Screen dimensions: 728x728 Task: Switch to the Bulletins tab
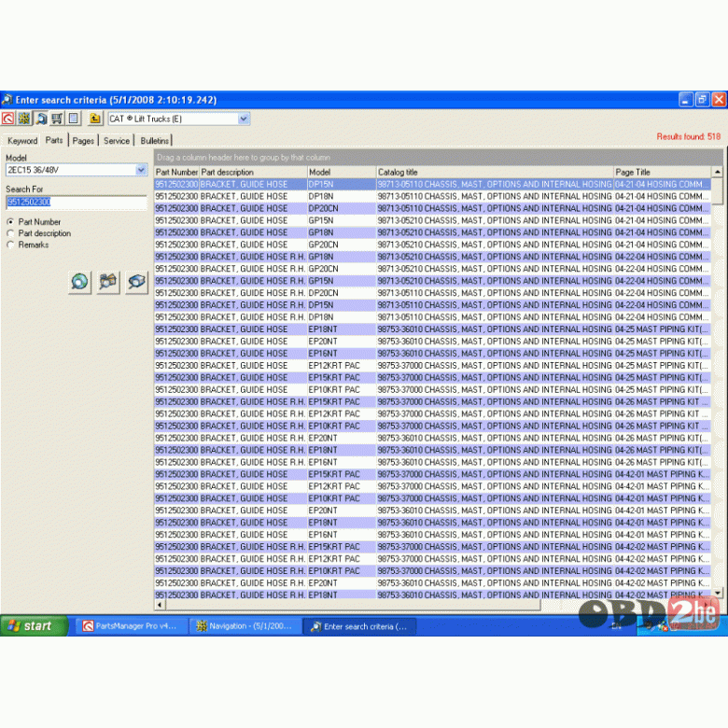pyautogui.click(x=155, y=141)
